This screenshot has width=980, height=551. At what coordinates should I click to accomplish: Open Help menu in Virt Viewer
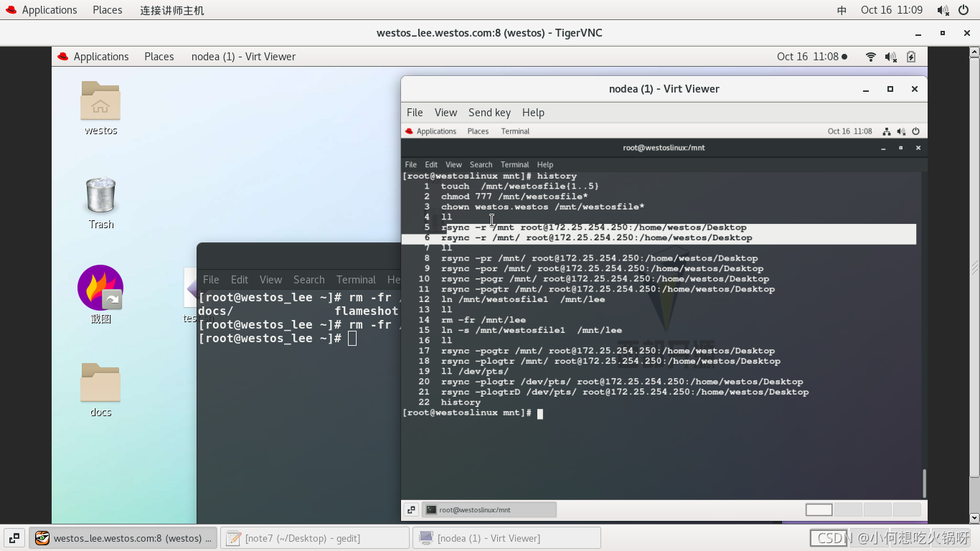click(x=533, y=113)
